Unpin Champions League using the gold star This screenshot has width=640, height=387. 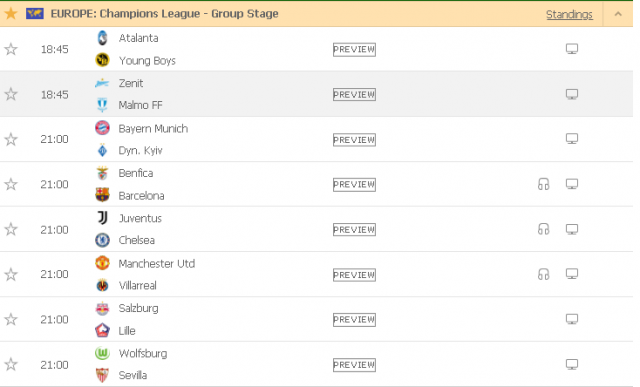[11, 13]
